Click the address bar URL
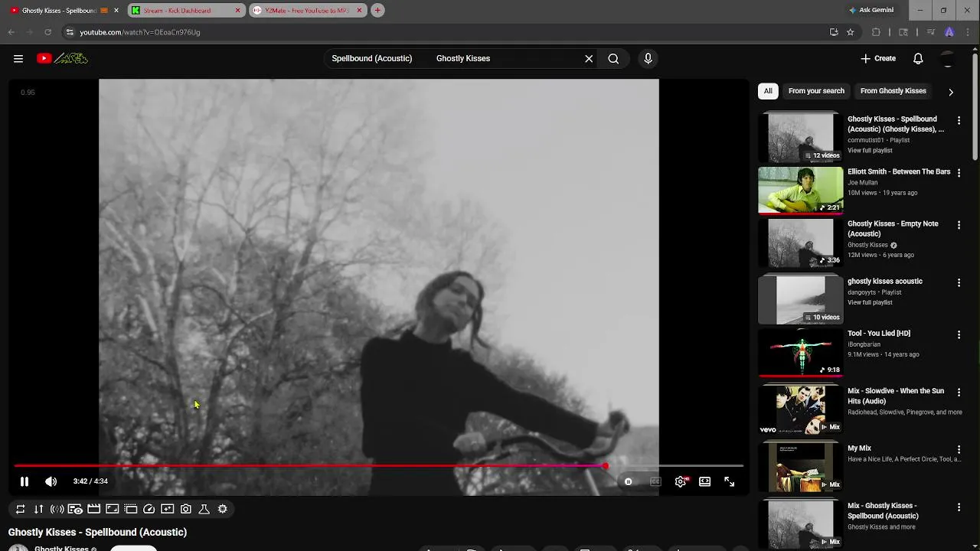Image resolution: width=980 pixels, height=551 pixels. pos(140,32)
